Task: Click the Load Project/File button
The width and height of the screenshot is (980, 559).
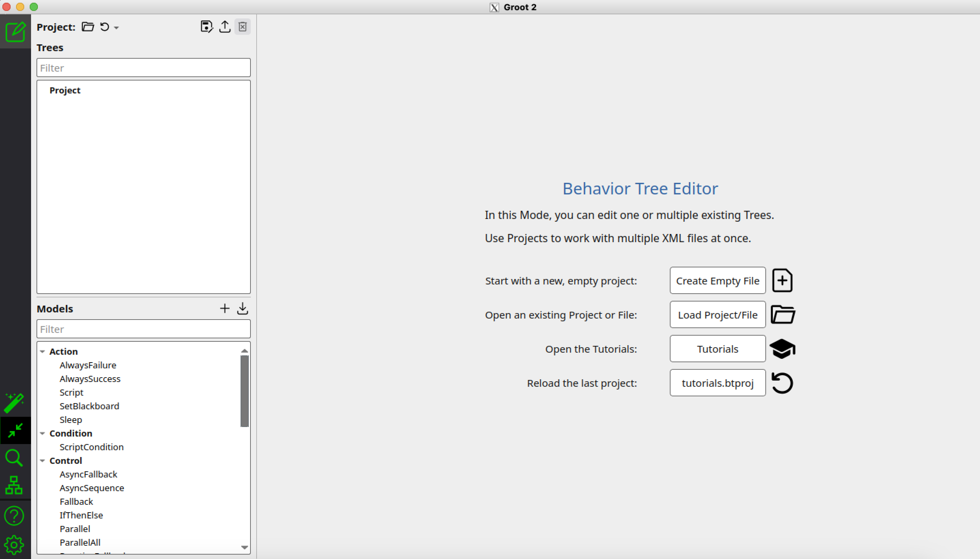Action: tap(718, 315)
